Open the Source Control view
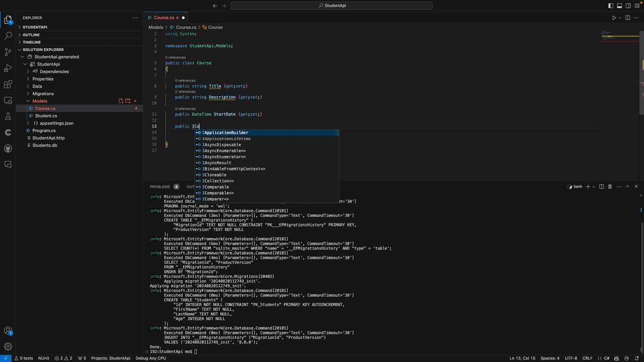Screen dimensions: 644x362 (x=8, y=52)
